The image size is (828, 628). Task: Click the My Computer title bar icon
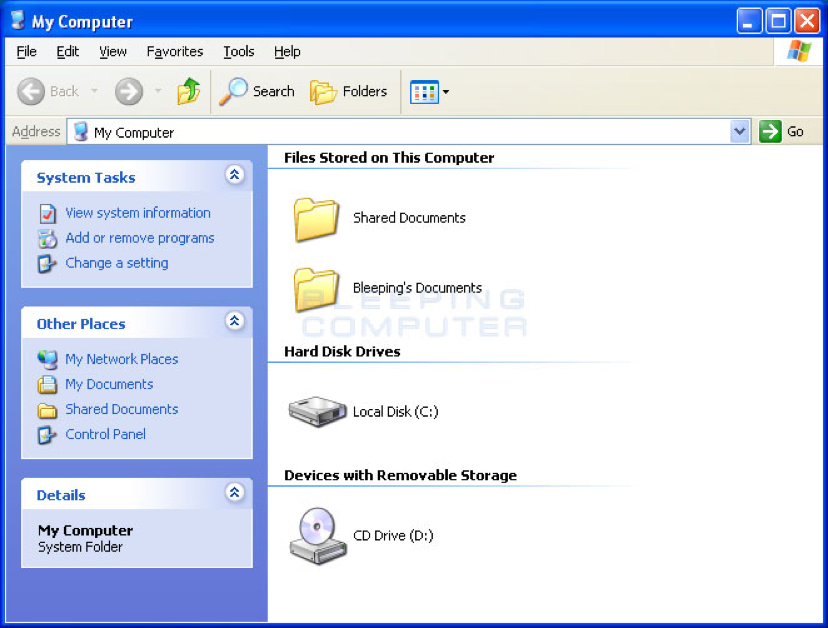(18, 20)
